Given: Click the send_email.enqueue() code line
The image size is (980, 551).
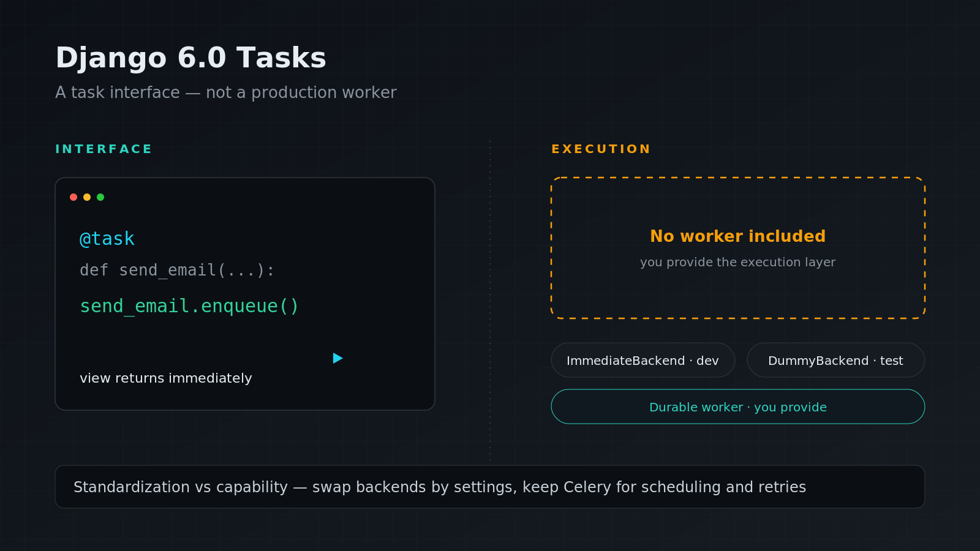Looking at the screenshot, I should click(189, 306).
